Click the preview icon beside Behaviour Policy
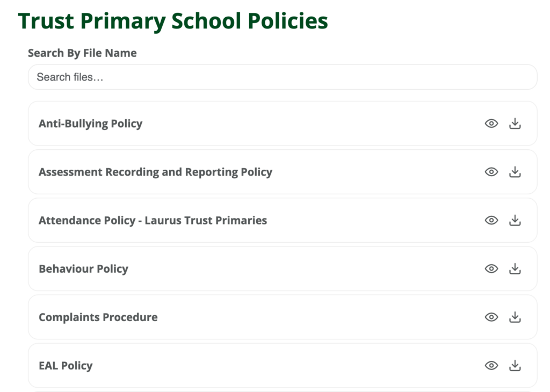 (492, 268)
